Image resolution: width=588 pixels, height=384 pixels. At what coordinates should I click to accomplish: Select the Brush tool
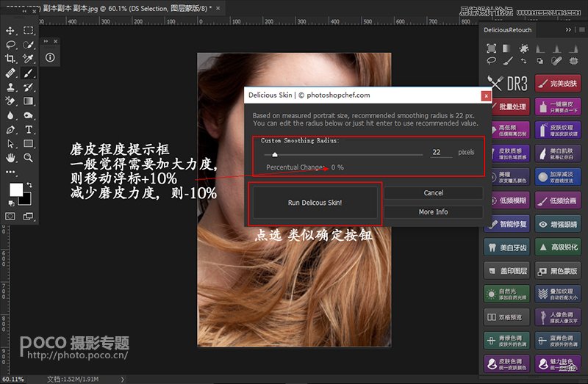(28, 73)
